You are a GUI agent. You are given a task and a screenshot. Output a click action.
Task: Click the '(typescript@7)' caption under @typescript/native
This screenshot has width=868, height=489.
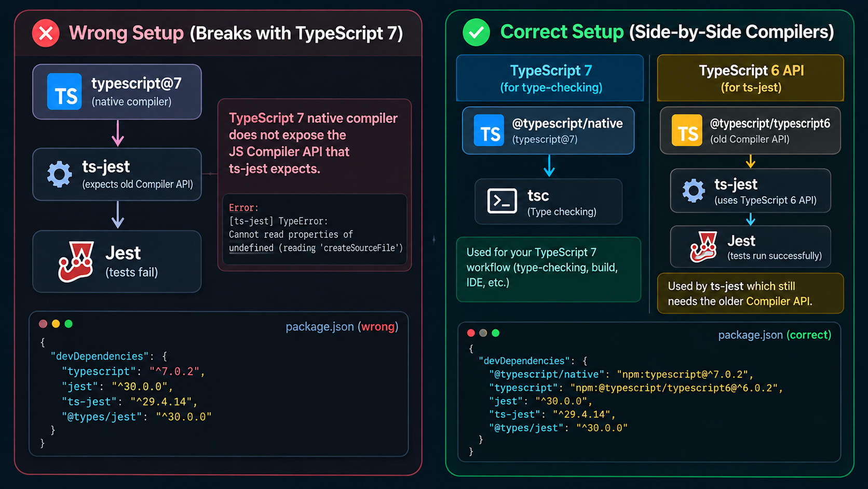click(x=545, y=139)
